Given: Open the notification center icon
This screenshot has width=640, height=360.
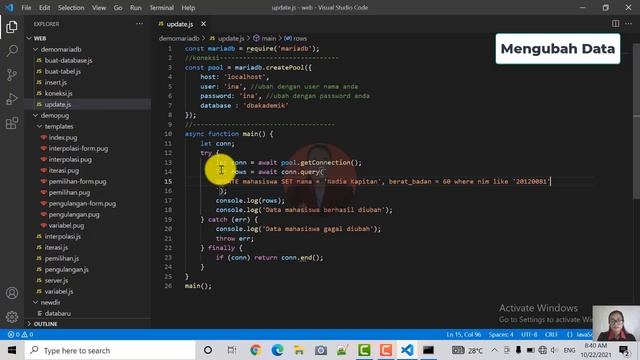Looking at the screenshot, I should (x=624, y=350).
